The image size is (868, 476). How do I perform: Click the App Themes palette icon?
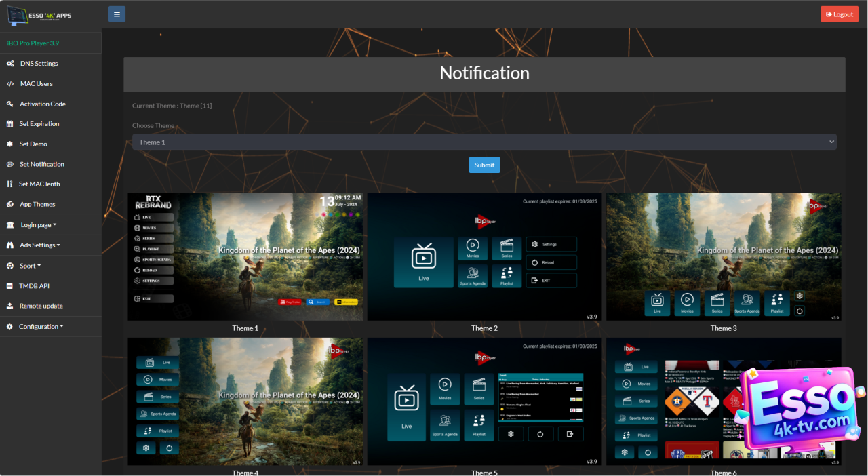coord(10,205)
